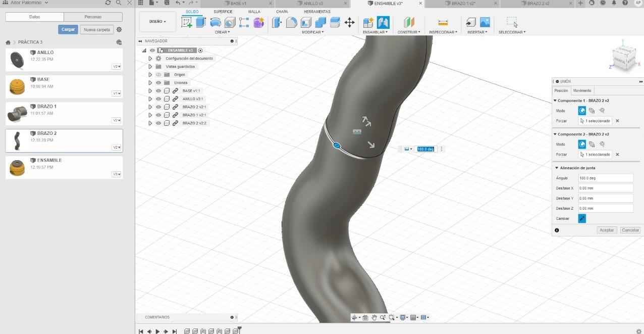This screenshot has width=644, height=334.
Task: Click the Move/Copy arrows icon
Action: tap(349, 22)
